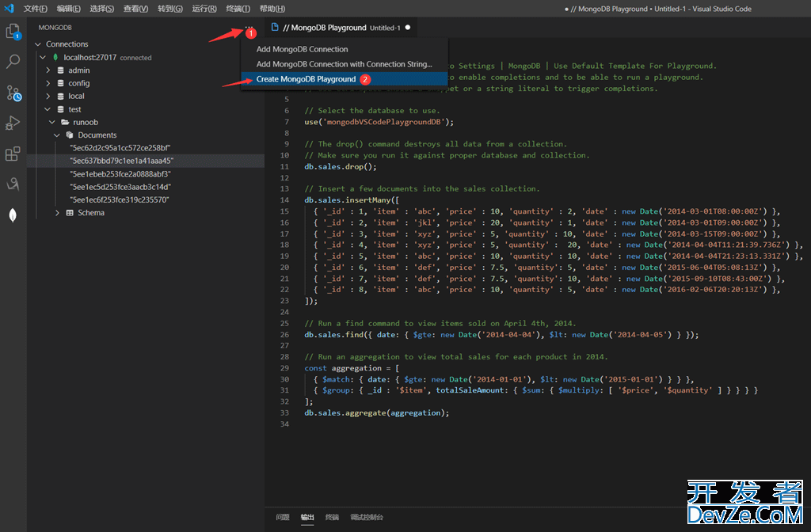The height and width of the screenshot is (532, 811).
Task: Click the database icon next to config
Action: pos(60,83)
